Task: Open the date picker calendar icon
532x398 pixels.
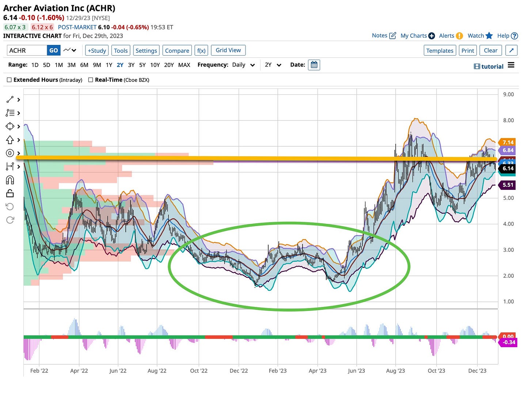Action: [x=314, y=65]
